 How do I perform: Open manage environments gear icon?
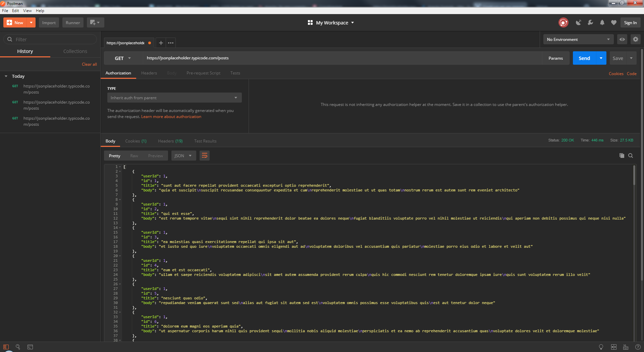(635, 39)
